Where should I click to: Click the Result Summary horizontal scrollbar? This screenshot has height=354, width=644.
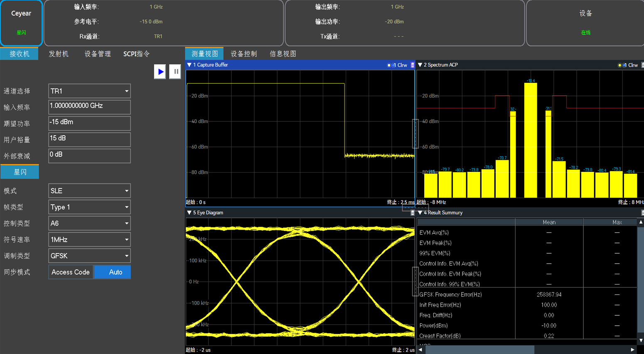479,350
